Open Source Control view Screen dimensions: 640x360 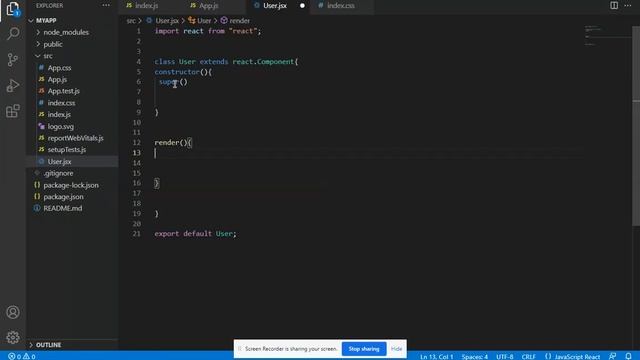pos(13,60)
